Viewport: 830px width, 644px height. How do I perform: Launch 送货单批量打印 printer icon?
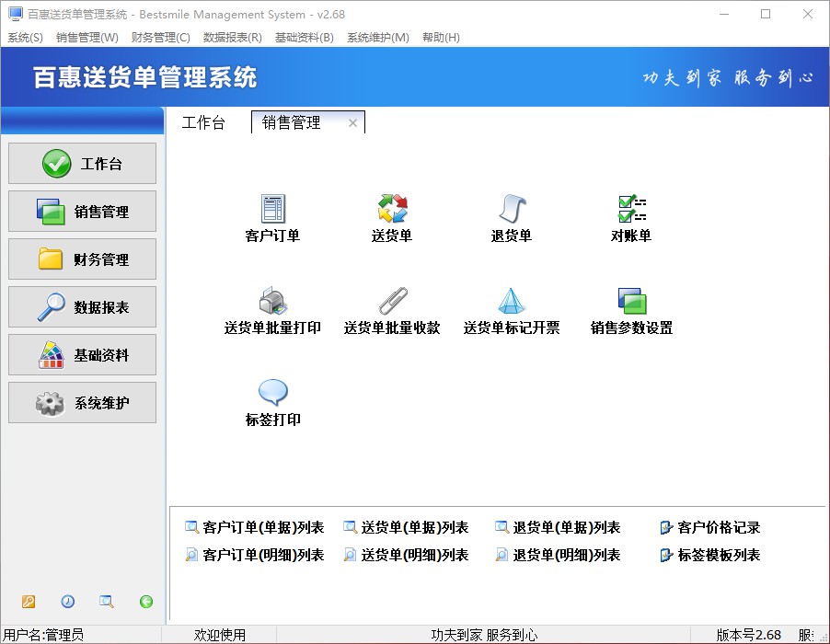point(272,302)
